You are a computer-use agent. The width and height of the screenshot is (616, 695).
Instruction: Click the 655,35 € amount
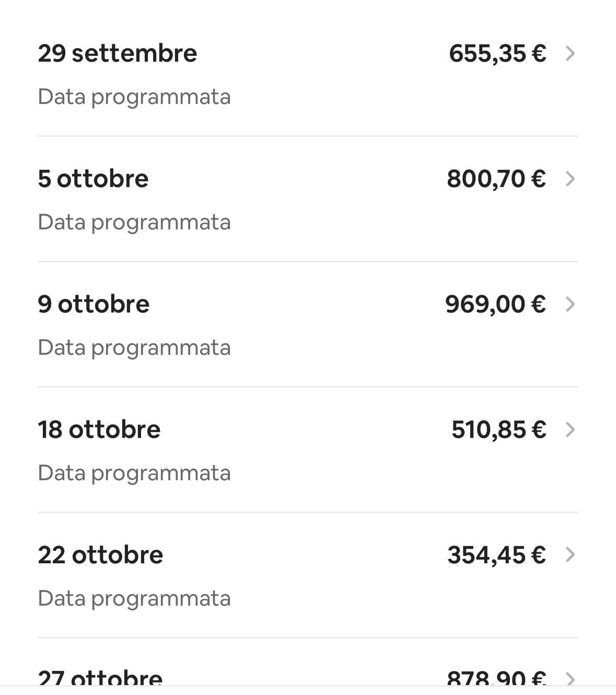tap(497, 53)
